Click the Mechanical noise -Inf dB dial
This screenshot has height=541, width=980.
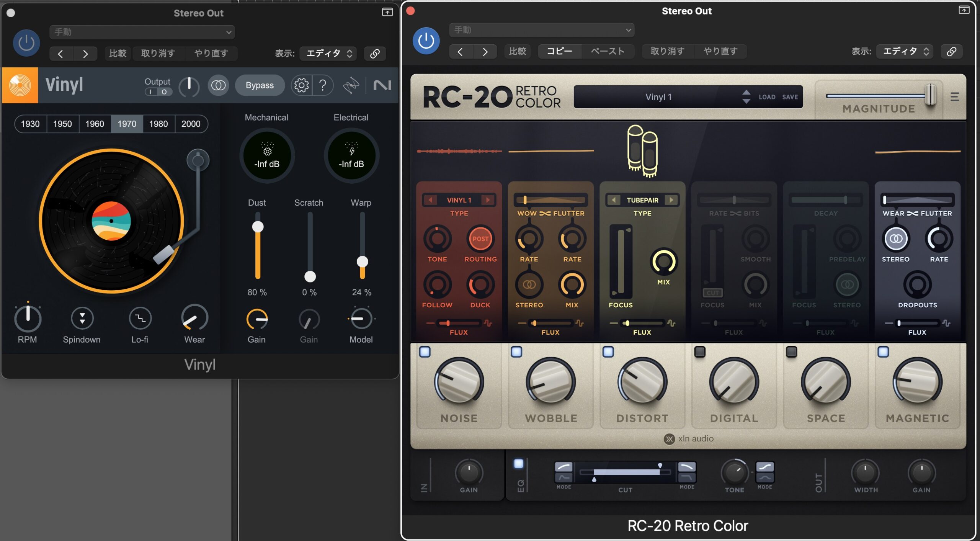[267, 155]
